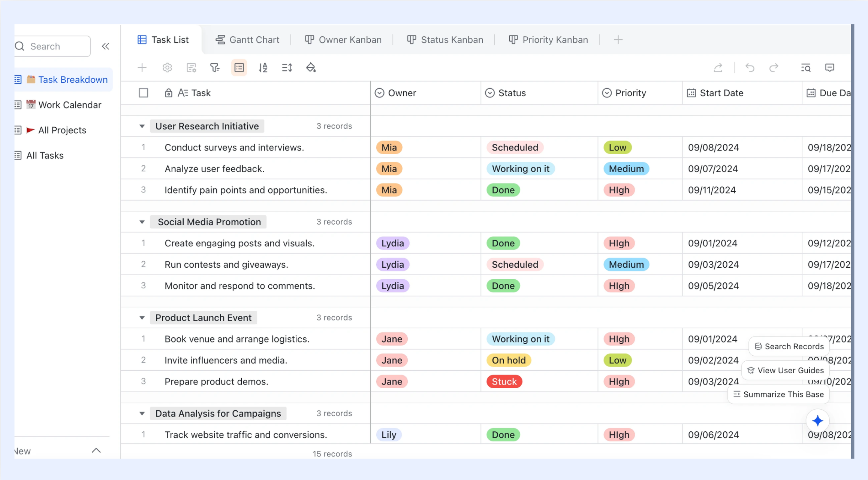Open the fill color paint bucket icon
The image size is (868, 480).
[x=311, y=67]
